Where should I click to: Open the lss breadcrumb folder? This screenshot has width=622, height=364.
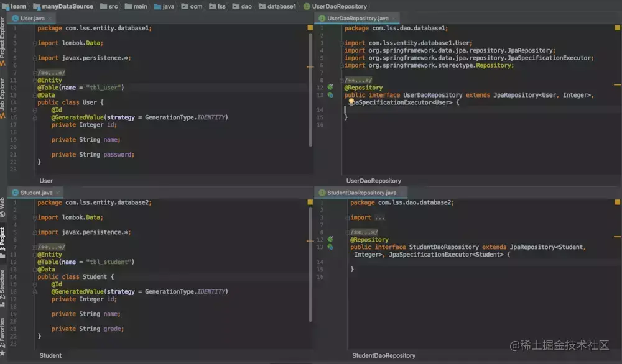point(217,6)
